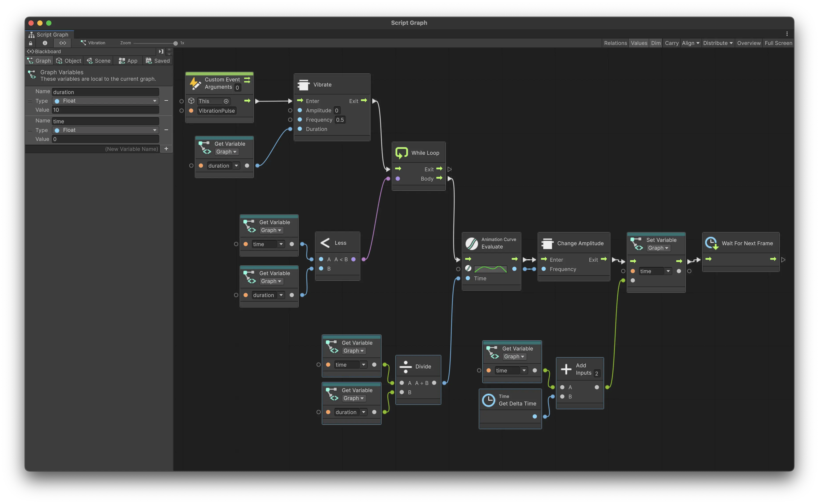Image resolution: width=819 pixels, height=504 pixels.
Task: Click the Get Delta Time clock icon
Action: (488, 400)
